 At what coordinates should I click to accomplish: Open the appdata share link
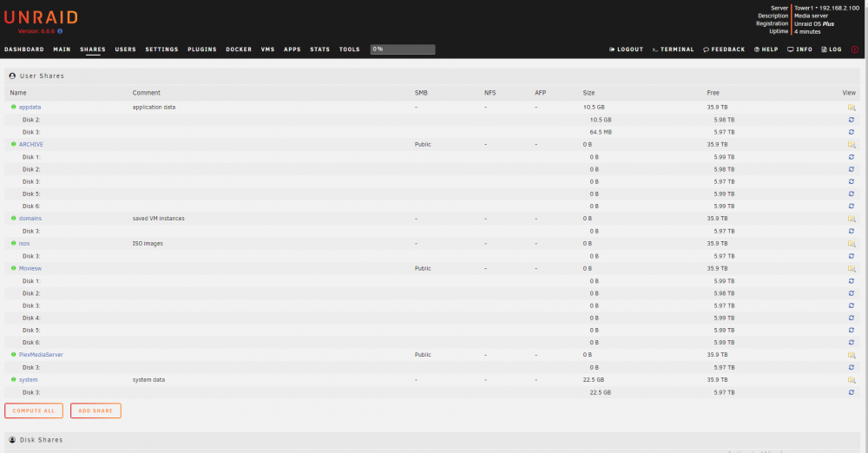click(x=30, y=108)
